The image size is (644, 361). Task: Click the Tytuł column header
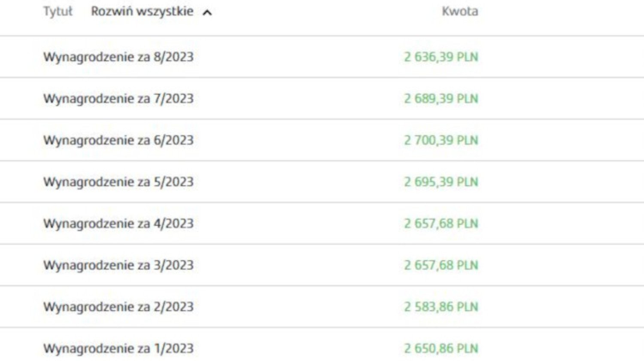coord(58,12)
